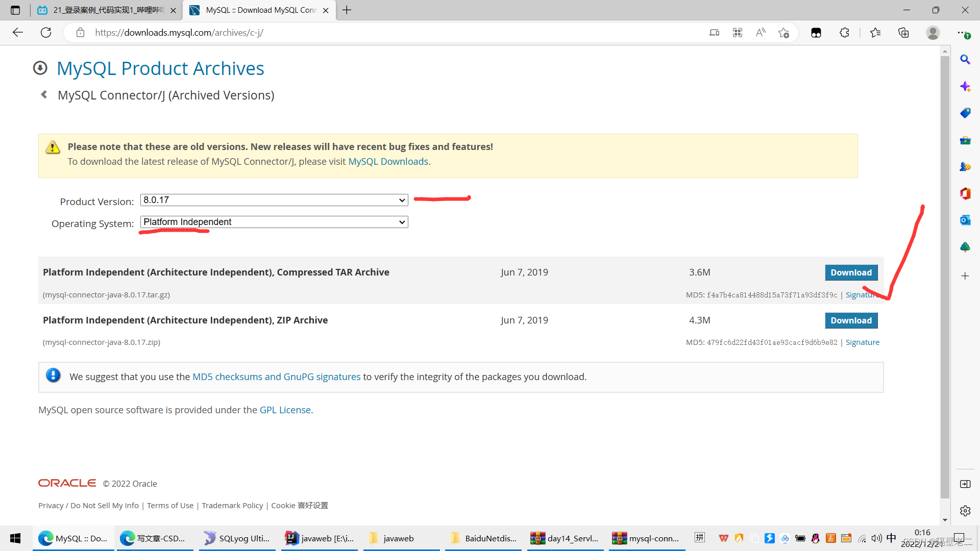980x551 pixels.
Task: Click Download for ZIP Archive file
Action: click(851, 320)
